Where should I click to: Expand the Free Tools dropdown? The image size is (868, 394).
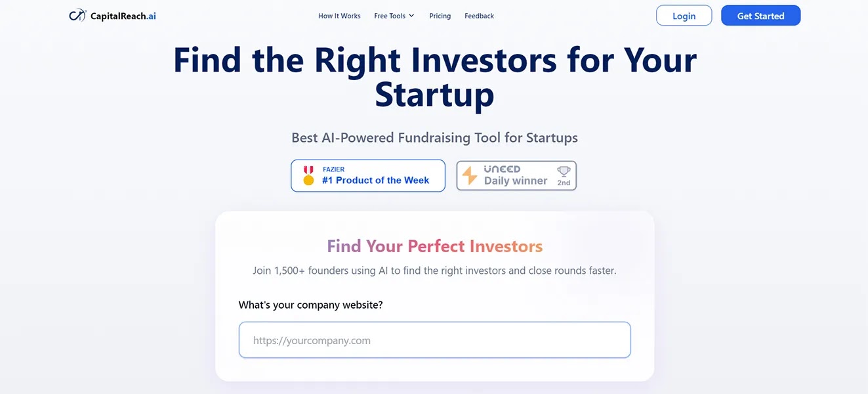(x=394, y=15)
